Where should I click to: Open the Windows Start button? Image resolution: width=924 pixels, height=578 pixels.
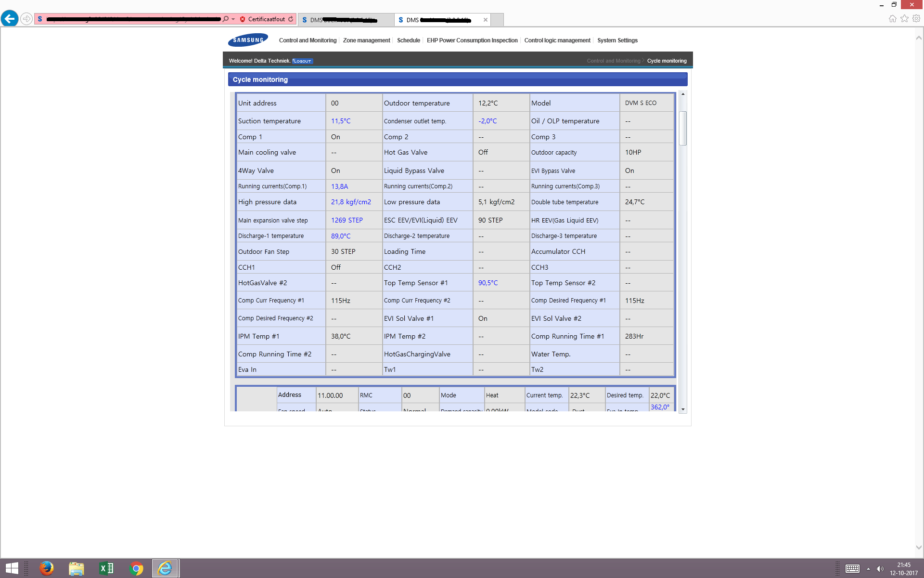[12, 568]
